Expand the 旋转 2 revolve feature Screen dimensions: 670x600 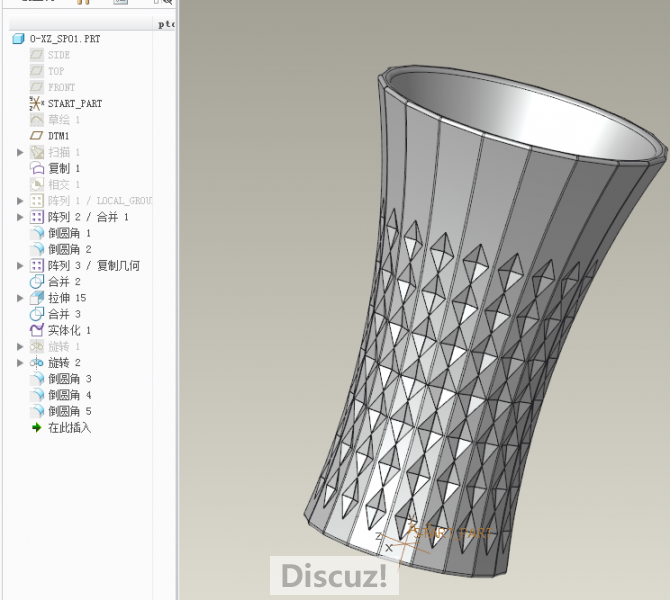click(x=20, y=363)
